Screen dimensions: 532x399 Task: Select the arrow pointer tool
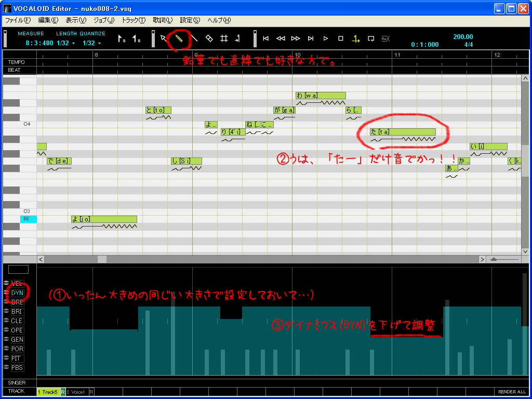coord(164,38)
